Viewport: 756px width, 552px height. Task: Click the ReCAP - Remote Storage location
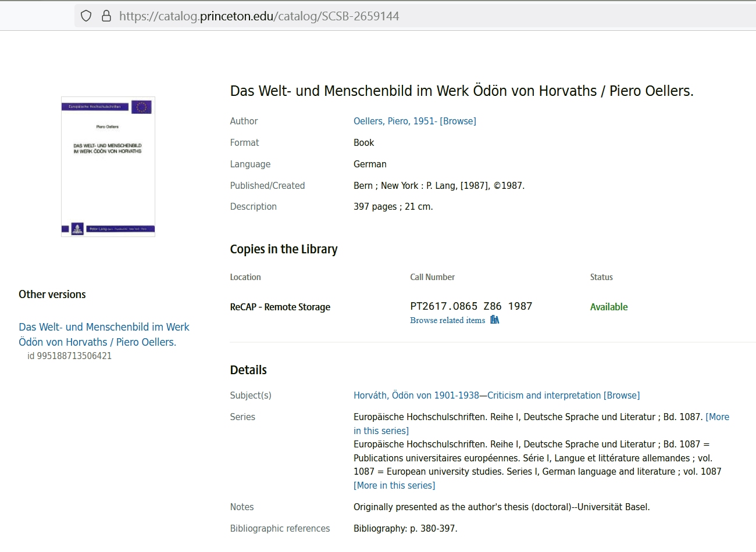[280, 307]
